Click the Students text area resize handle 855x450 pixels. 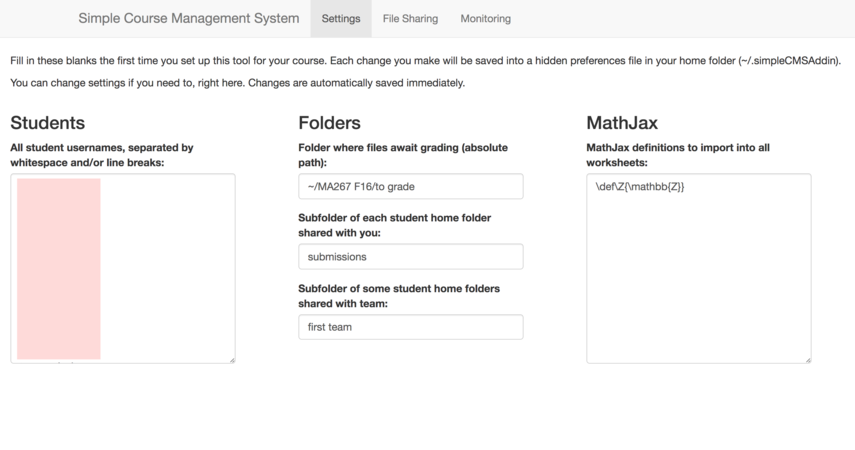(x=232, y=360)
